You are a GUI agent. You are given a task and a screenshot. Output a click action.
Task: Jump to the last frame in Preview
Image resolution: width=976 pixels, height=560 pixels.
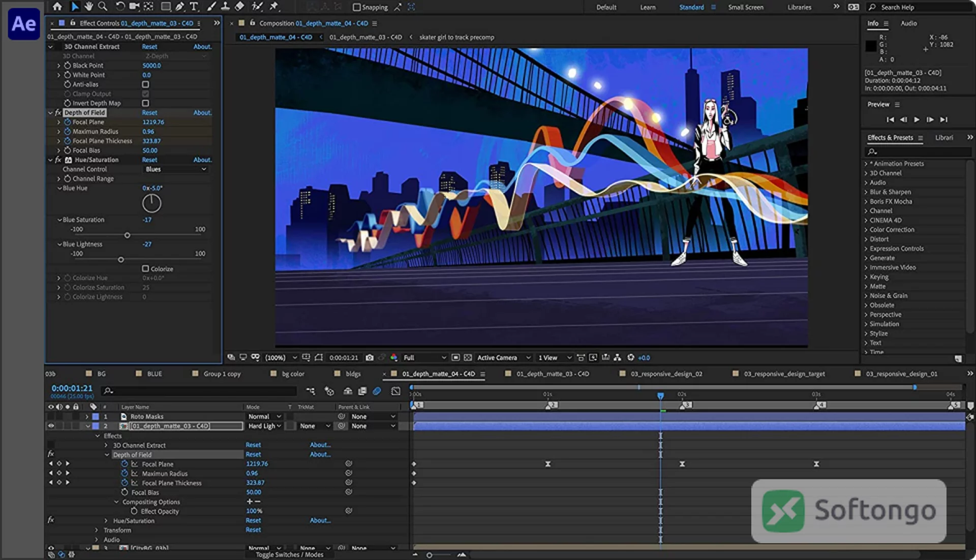[x=944, y=119]
